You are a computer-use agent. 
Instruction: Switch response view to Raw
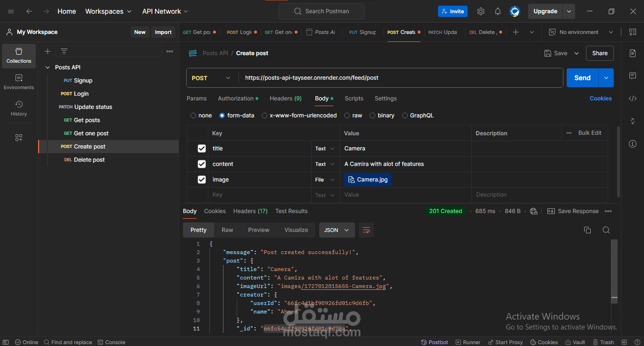click(227, 230)
